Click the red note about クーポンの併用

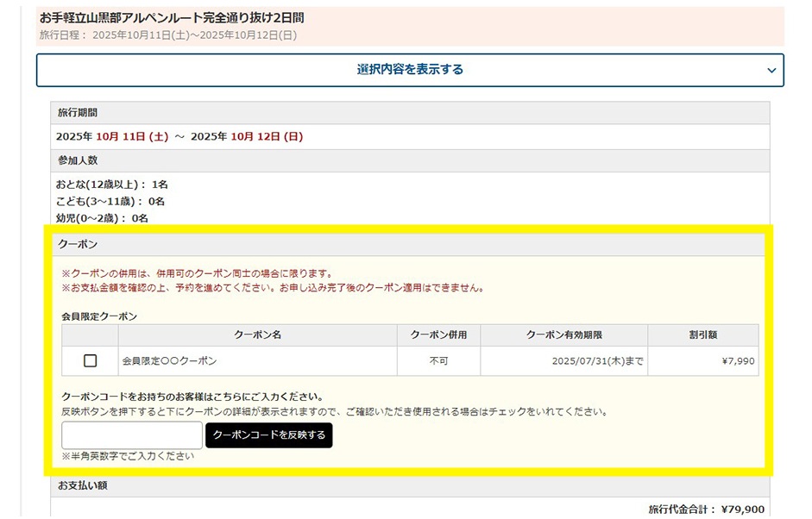click(x=198, y=273)
